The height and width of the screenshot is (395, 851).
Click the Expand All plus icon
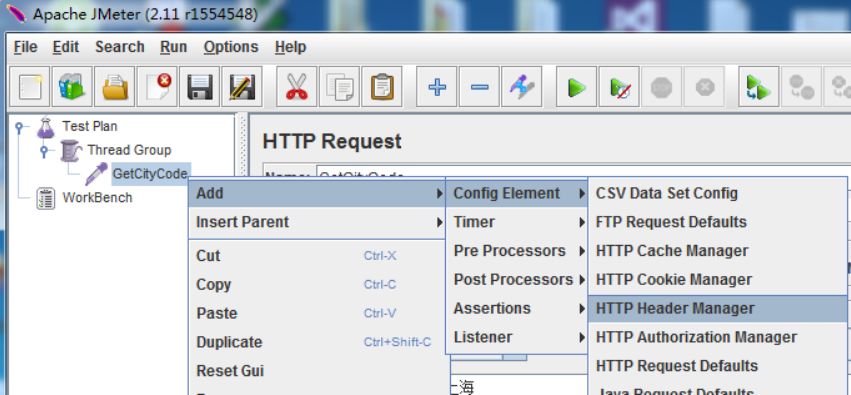coord(437,87)
